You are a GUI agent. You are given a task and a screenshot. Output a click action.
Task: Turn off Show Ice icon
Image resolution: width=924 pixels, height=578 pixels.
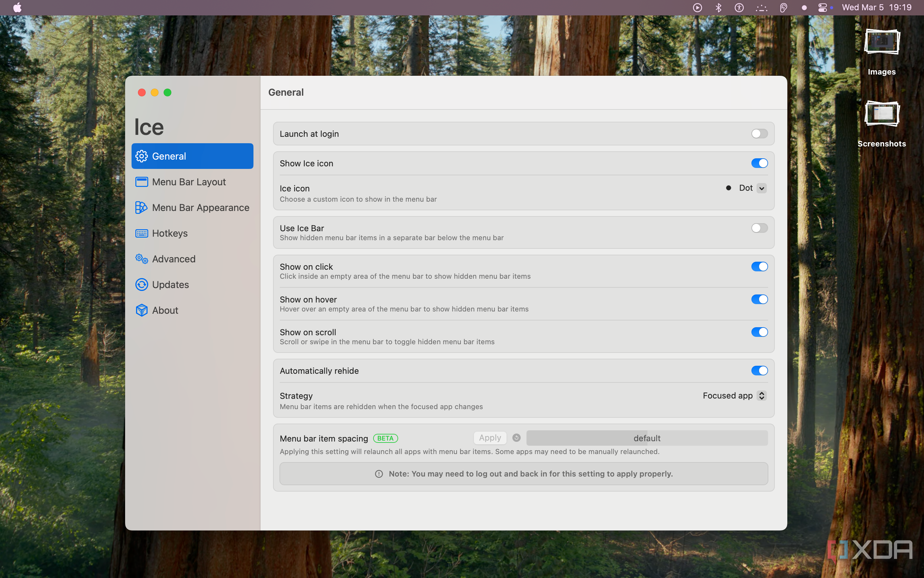coord(759,163)
